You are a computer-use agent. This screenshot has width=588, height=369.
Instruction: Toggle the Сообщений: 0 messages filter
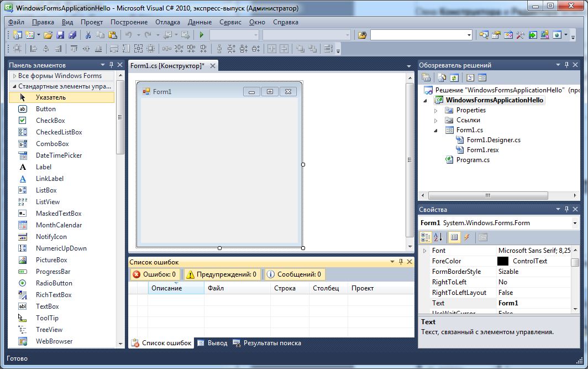(295, 274)
